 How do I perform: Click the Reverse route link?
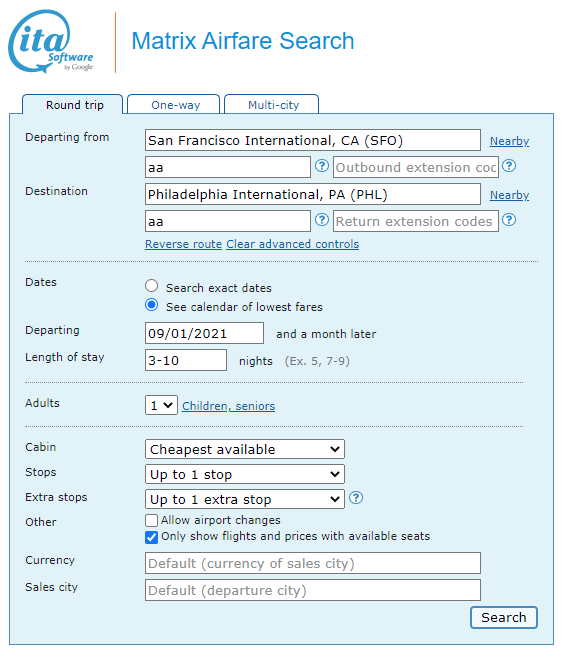(x=183, y=244)
